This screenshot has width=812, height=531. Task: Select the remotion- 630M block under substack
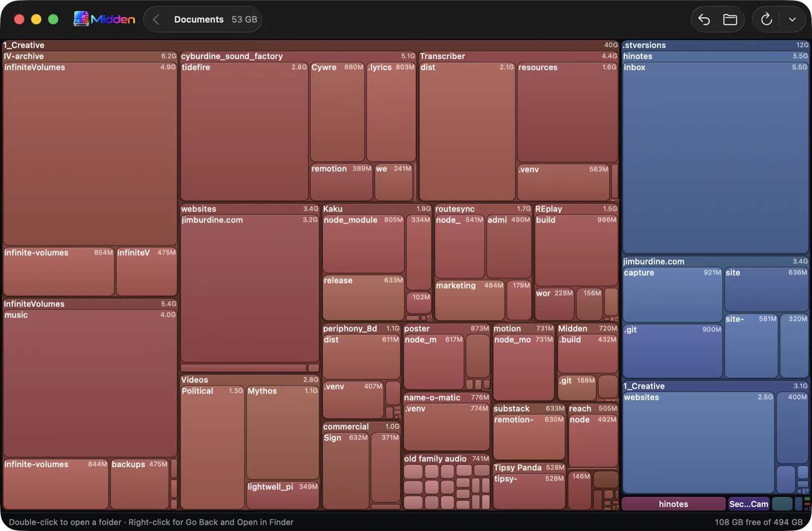tap(529, 438)
